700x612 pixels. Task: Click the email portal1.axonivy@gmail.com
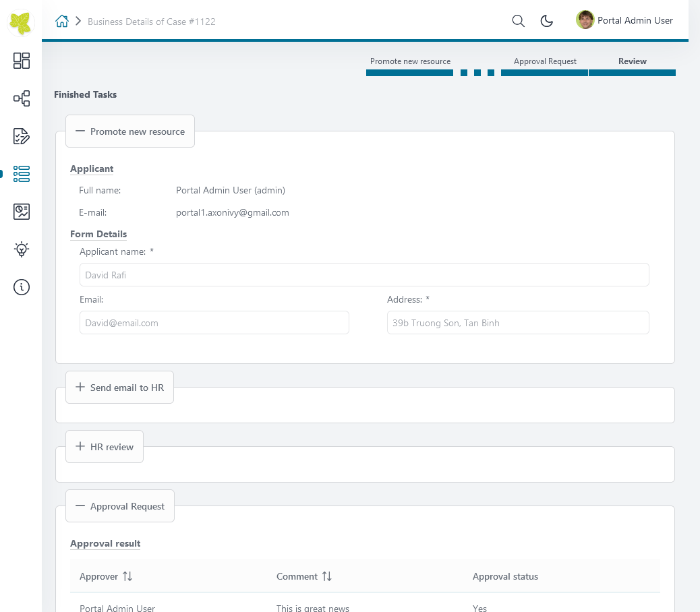click(232, 212)
